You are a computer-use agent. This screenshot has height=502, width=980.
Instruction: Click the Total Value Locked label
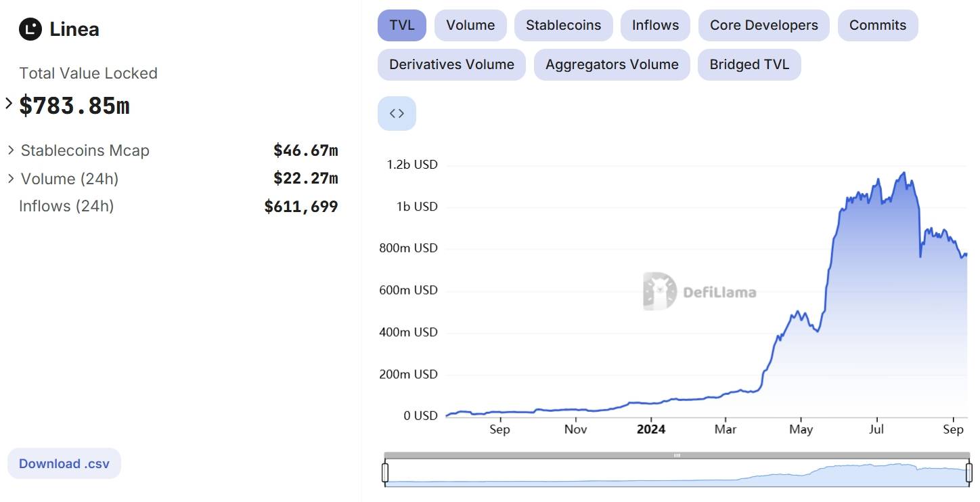[x=88, y=73]
